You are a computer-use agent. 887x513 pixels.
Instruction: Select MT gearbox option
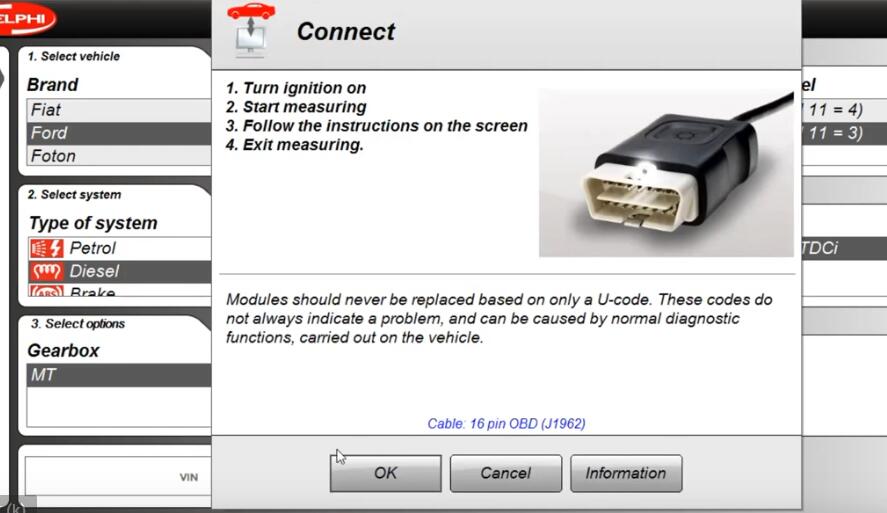pos(119,375)
